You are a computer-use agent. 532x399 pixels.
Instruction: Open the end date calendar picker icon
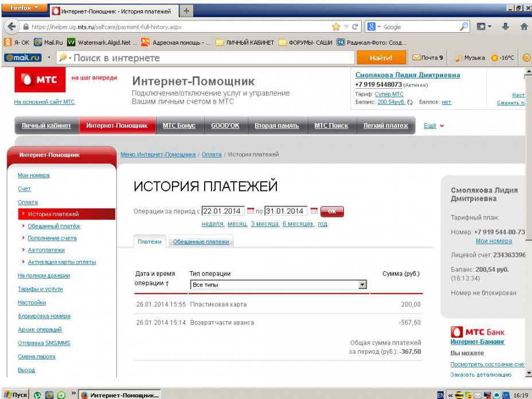tap(313, 210)
